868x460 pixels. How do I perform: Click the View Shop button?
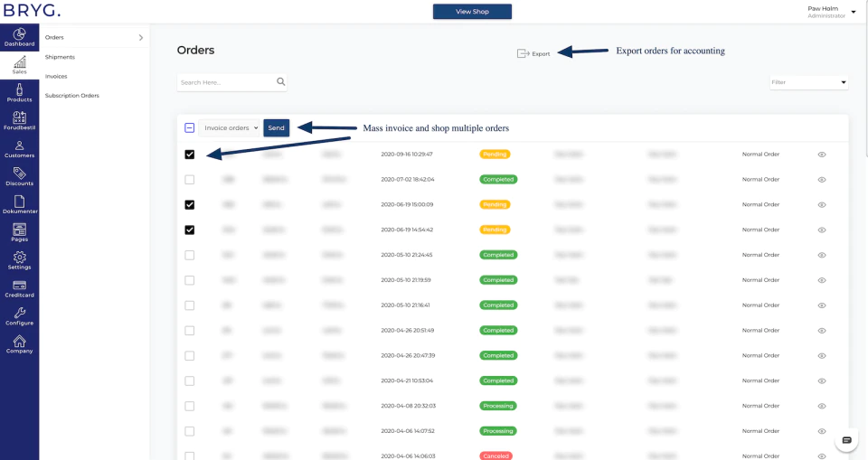pyautogui.click(x=472, y=12)
